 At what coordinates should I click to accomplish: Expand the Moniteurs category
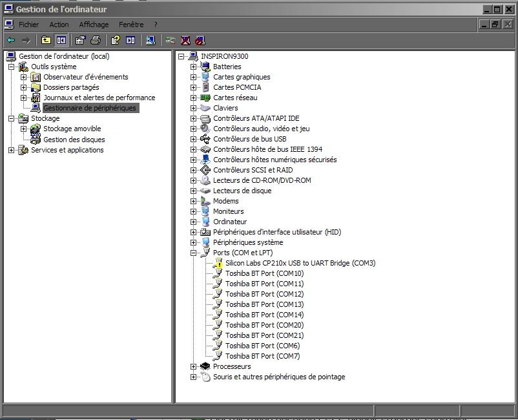pyautogui.click(x=193, y=211)
